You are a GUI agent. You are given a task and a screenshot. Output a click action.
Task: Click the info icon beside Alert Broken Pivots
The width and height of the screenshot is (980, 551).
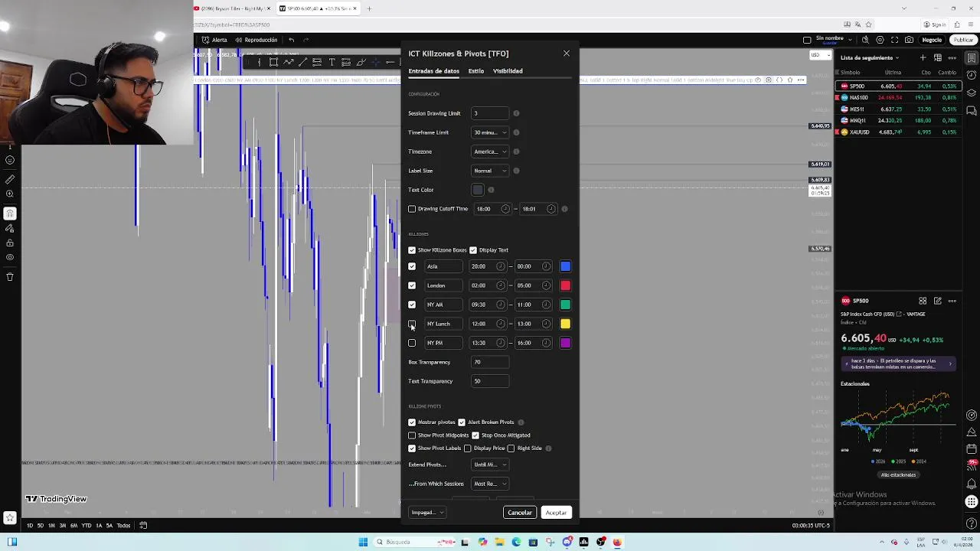click(x=521, y=422)
